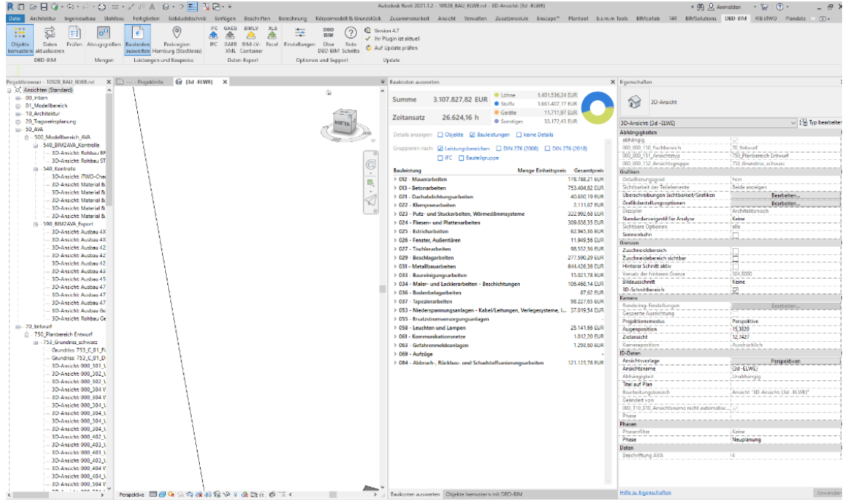Open the Architektur ribbon tab
This screenshot has width=848, height=504.
[x=43, y=17]
